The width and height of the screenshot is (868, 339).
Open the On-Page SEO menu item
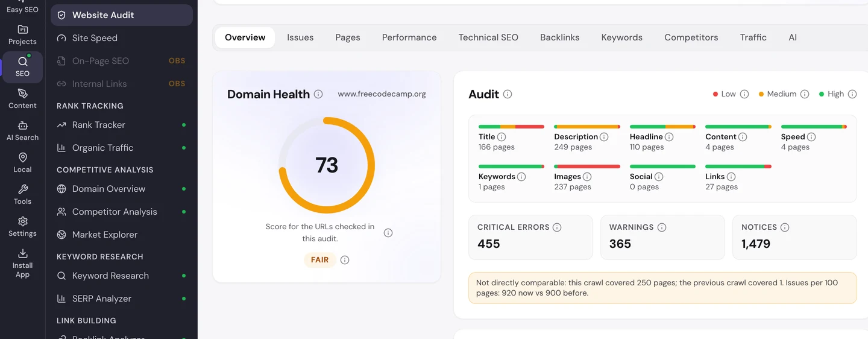(x=122, y=61)
